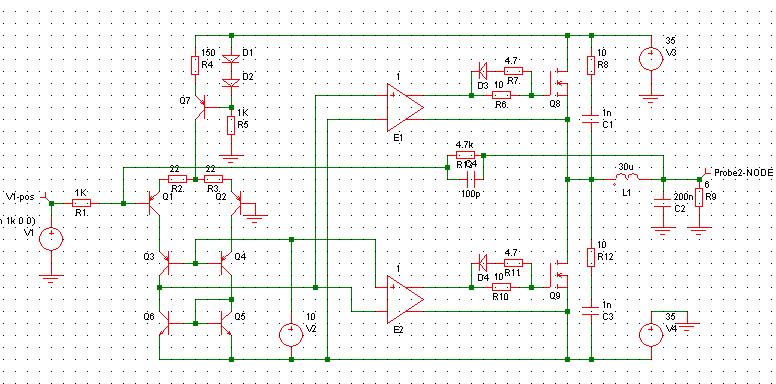This screenshot has width=776, height=384.
Task: Click transistor Q5 in the current mirror
Action: [226, 323]
